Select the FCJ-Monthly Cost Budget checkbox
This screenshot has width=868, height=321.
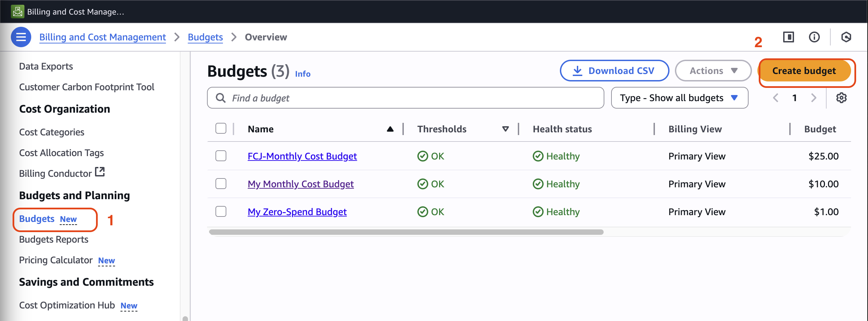221,156
